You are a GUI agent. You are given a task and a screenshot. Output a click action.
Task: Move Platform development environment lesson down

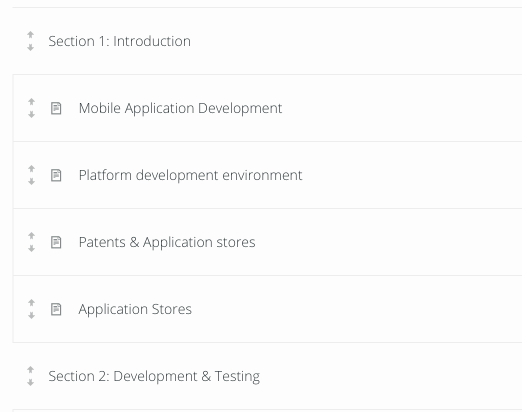pyautogui.click(x=31, y=182)
